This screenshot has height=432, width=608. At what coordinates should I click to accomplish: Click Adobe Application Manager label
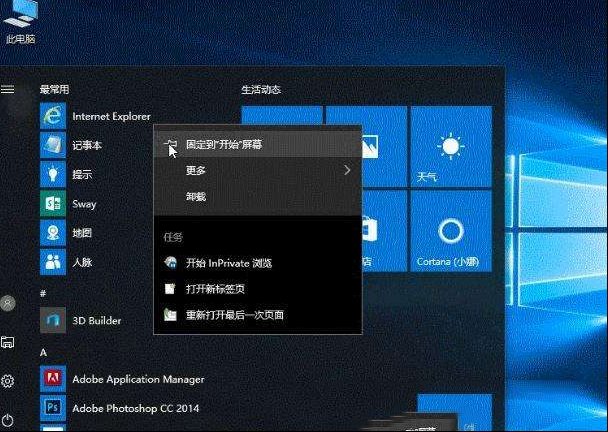138,379
